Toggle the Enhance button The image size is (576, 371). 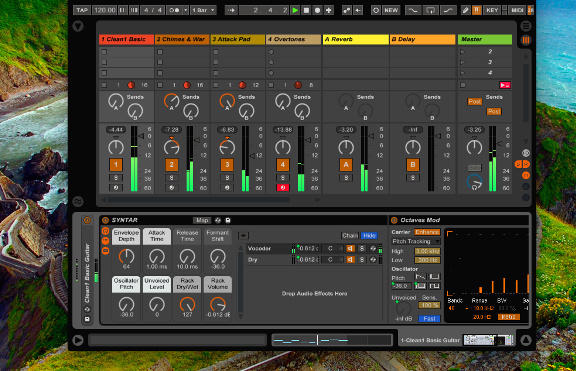[427, 232]
